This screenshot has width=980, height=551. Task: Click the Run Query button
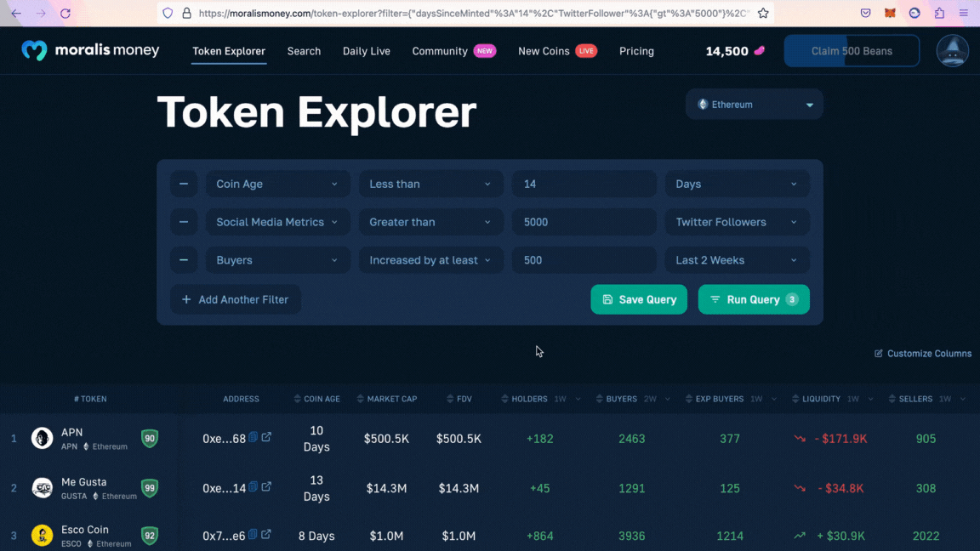click(754, 299)
